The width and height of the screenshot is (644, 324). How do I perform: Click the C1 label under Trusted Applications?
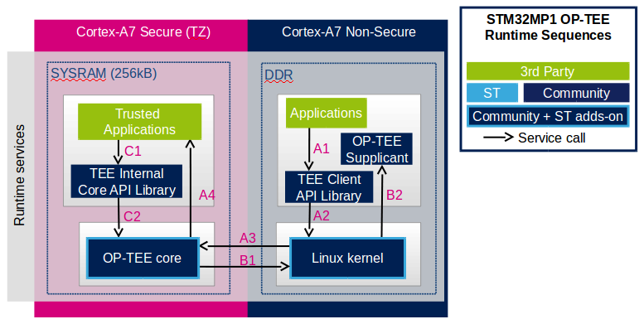(133, 151)
